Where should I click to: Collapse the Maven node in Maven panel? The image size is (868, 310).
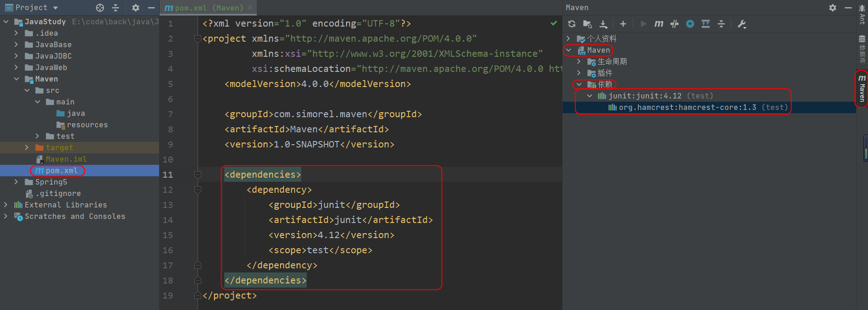tap(569, 50)
